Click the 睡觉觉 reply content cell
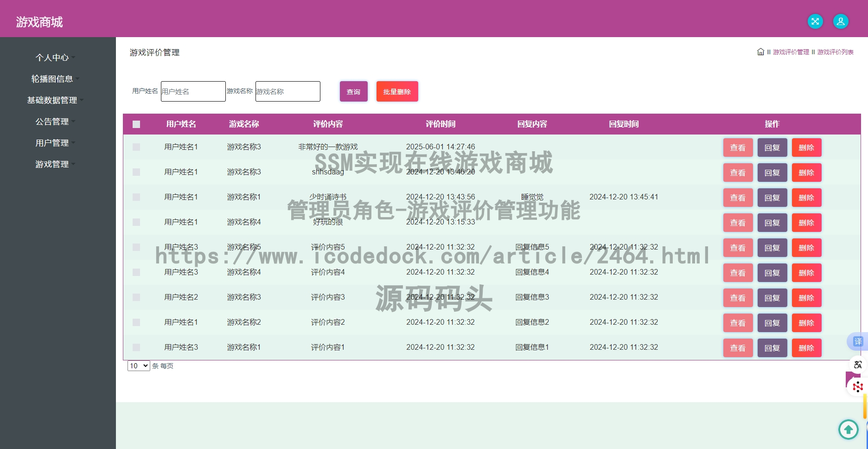The width and height of the screenshot is (868, 449). tap(532, 197)
